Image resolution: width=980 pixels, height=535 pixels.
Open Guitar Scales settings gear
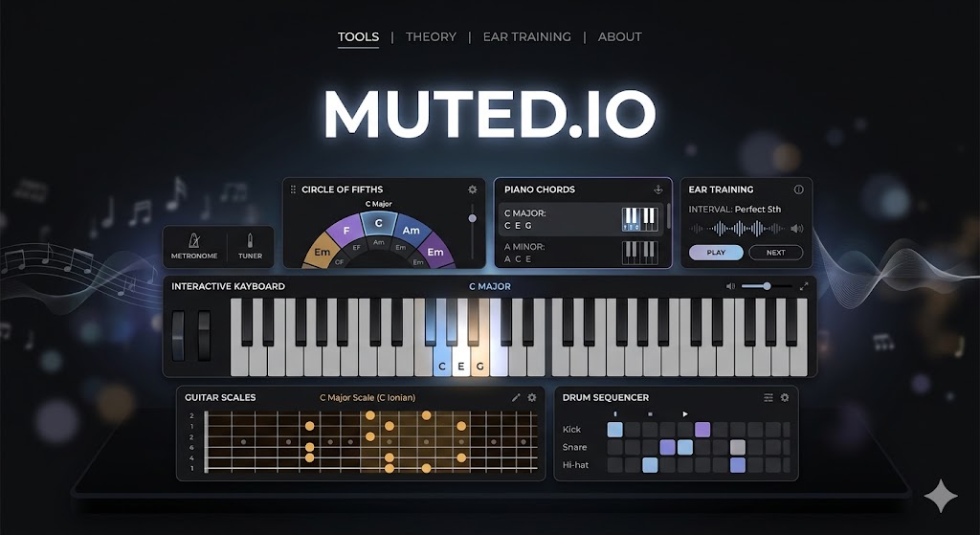(x=532, y=397)
